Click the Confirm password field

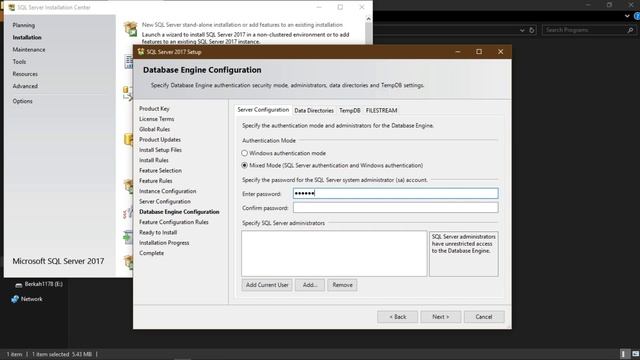point(395,208)
